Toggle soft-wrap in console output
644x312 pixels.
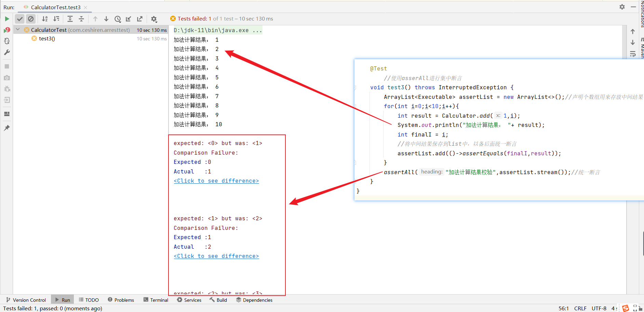(633, 54)
